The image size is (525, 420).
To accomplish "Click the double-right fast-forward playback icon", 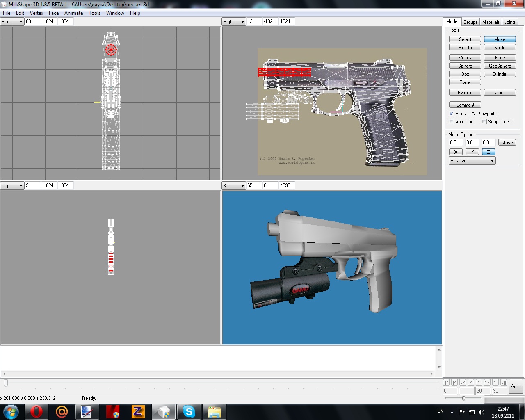I will [487, 382].
